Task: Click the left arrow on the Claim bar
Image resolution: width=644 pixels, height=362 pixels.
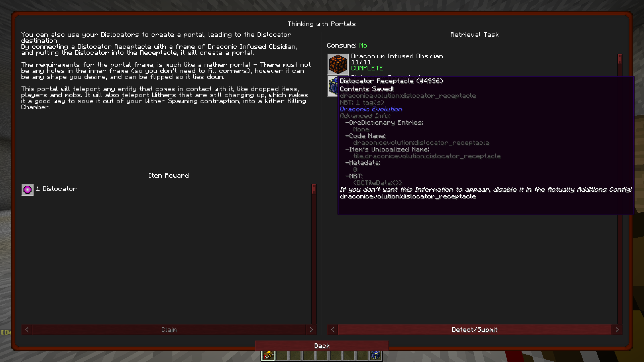Action: pos(26,329)
